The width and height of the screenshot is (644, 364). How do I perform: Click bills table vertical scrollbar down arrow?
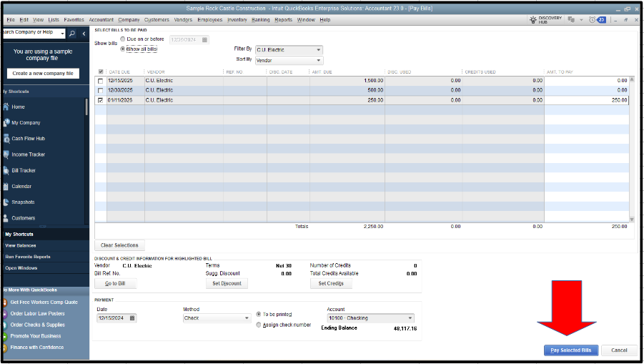pos(632,220)
